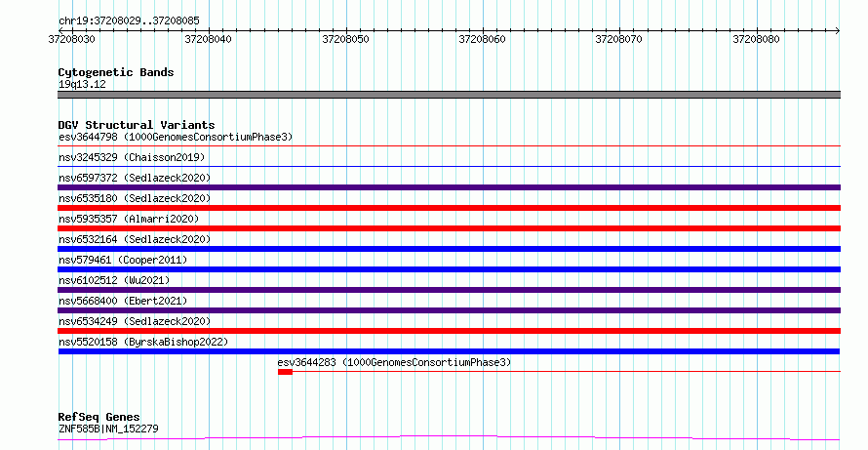
Task: Click the blue bar of nsv5520158
Action: point(449,351)
